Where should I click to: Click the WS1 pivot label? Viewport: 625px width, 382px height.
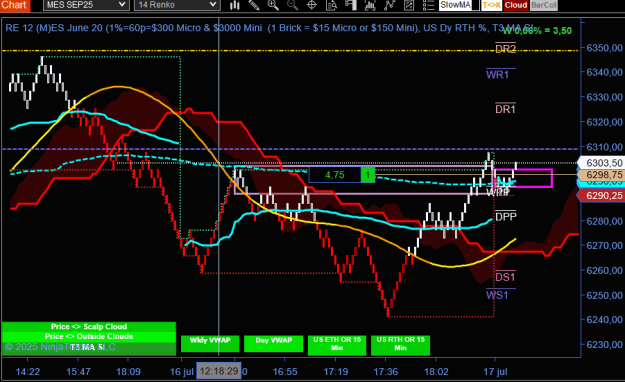click(x=497, y=295)
